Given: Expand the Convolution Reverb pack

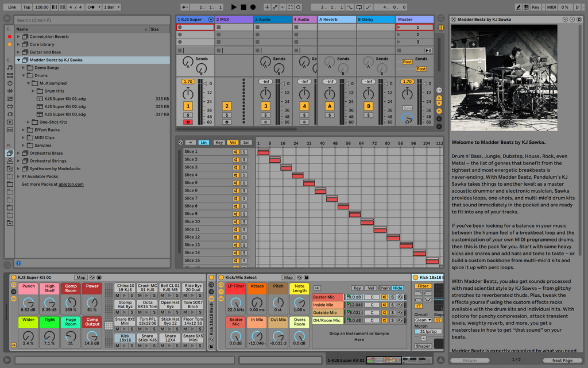Looking at the screenshot, I should [18, 37].
